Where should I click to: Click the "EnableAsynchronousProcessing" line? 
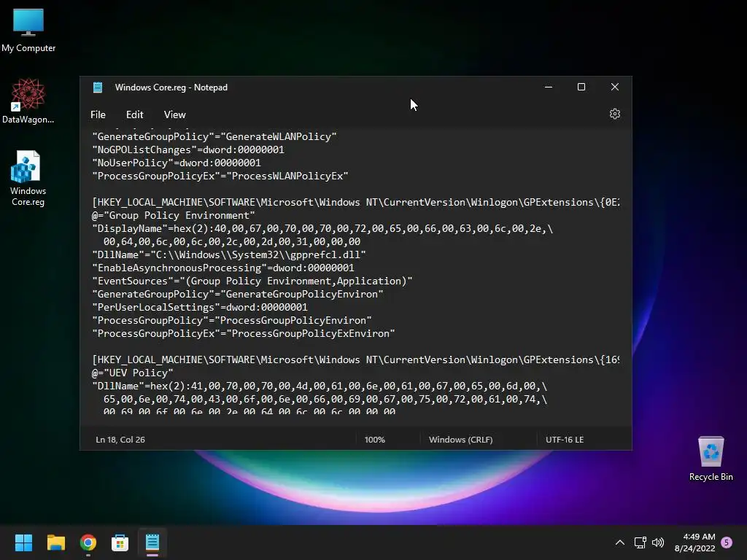(x=223, y=268)
